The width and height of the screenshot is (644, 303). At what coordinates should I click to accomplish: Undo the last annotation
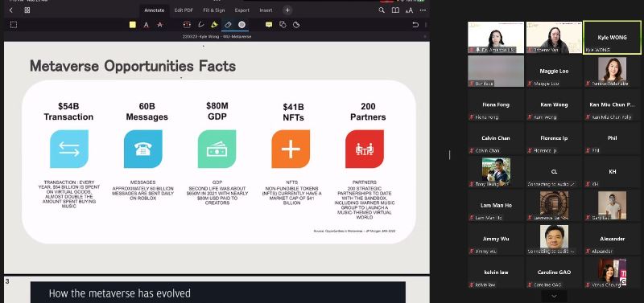(x=415, y=25)
